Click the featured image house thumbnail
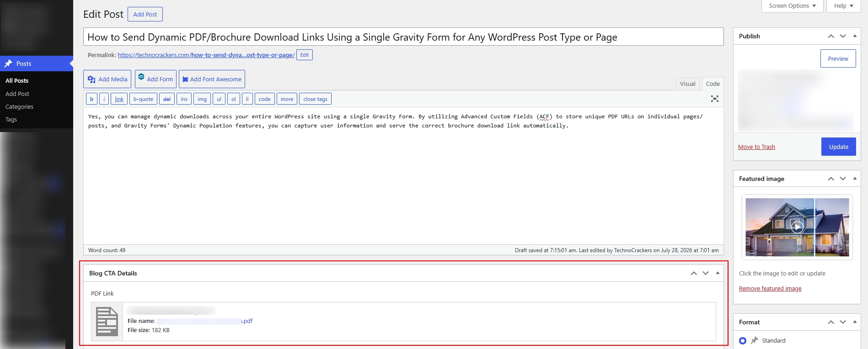 [x=797, y=227]
